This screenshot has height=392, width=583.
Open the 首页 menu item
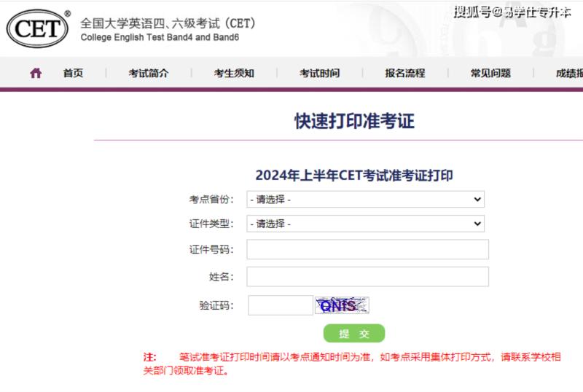tap(73, 74)
